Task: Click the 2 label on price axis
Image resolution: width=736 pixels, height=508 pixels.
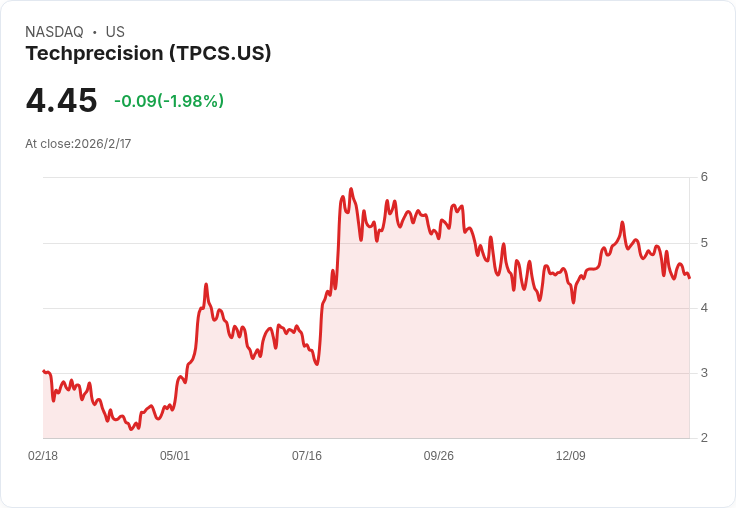Action: click(704, 438)
